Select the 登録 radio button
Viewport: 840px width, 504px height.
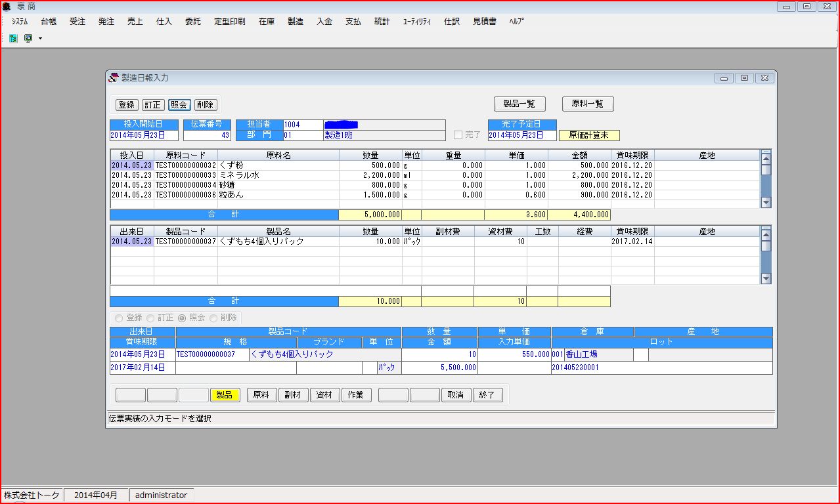[120, 318]
